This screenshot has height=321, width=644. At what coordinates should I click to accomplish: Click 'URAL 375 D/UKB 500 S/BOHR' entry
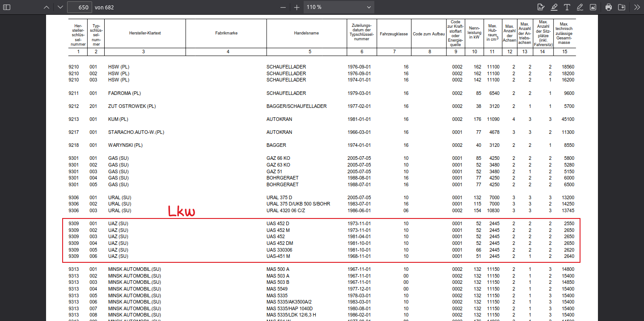(x=298, y=204)
